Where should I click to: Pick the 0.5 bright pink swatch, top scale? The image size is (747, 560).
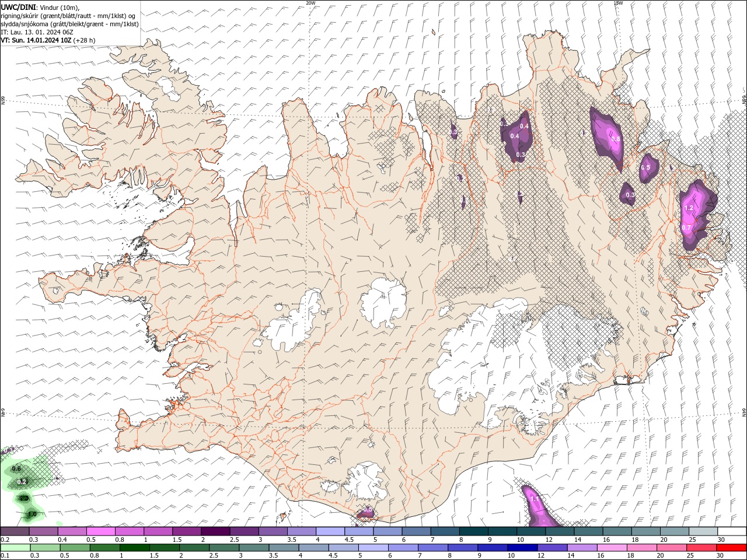[100, 531]
